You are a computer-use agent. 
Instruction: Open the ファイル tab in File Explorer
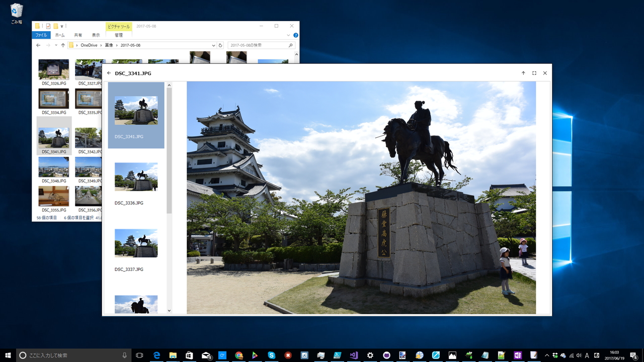tap(41, 35)
